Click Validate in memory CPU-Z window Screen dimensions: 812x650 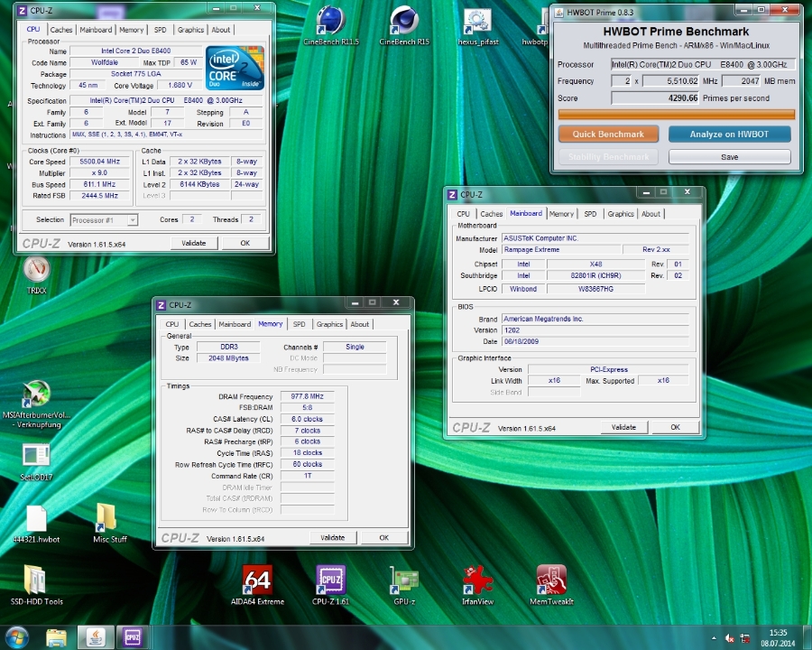pos(332,537)
